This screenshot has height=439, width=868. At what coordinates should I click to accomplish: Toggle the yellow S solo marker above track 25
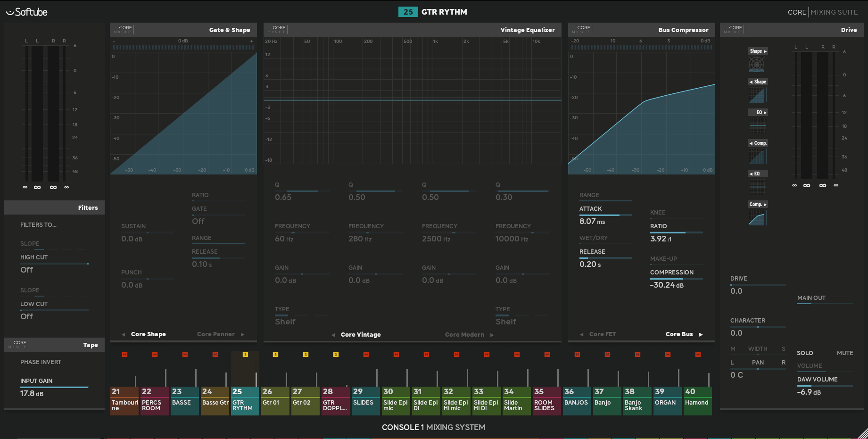[x=245, y=354]
